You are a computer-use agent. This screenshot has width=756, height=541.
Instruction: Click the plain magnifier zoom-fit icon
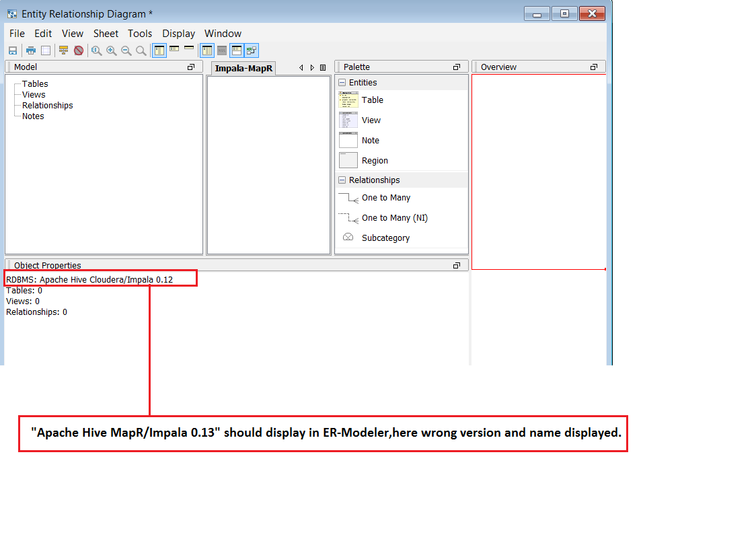[141, 50]
